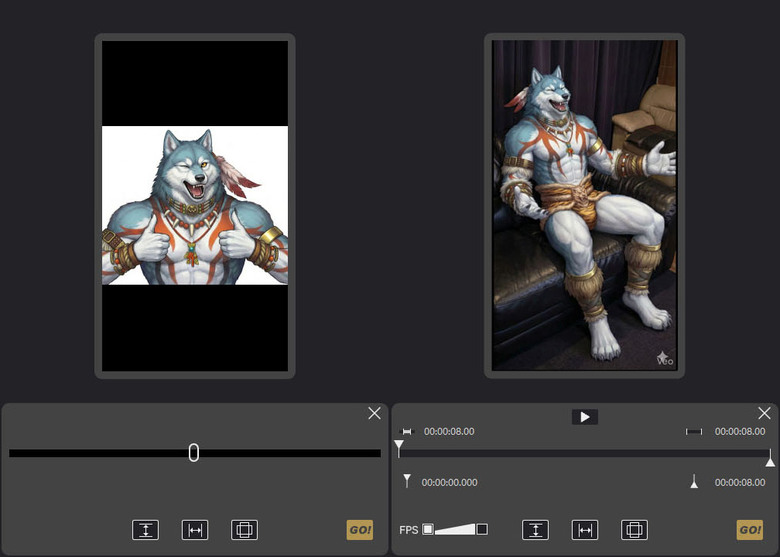Click the video timeline track bar
The width and height of the screenshot is (780, 557).
click(585, 454)
